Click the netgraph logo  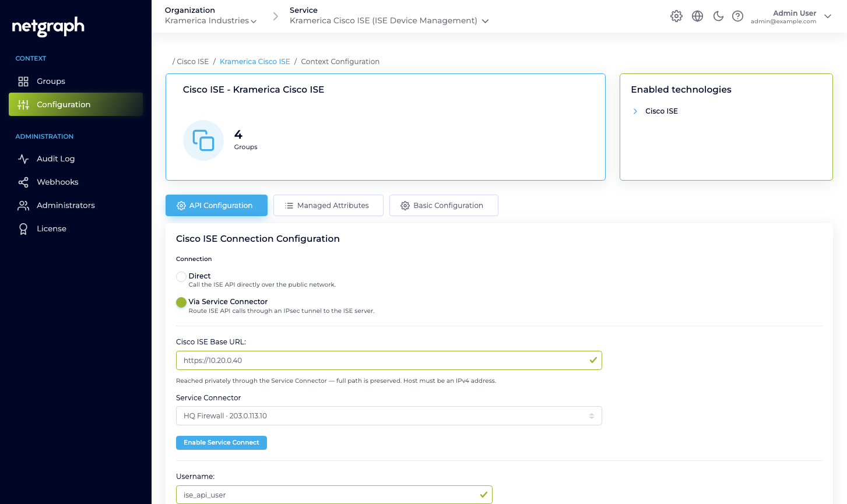[48, 26]
